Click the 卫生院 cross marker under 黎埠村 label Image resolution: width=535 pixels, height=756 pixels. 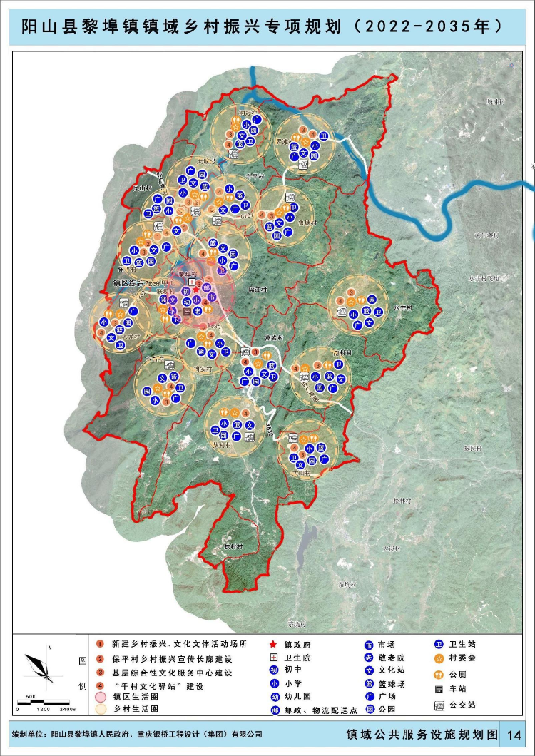point(192,282)
